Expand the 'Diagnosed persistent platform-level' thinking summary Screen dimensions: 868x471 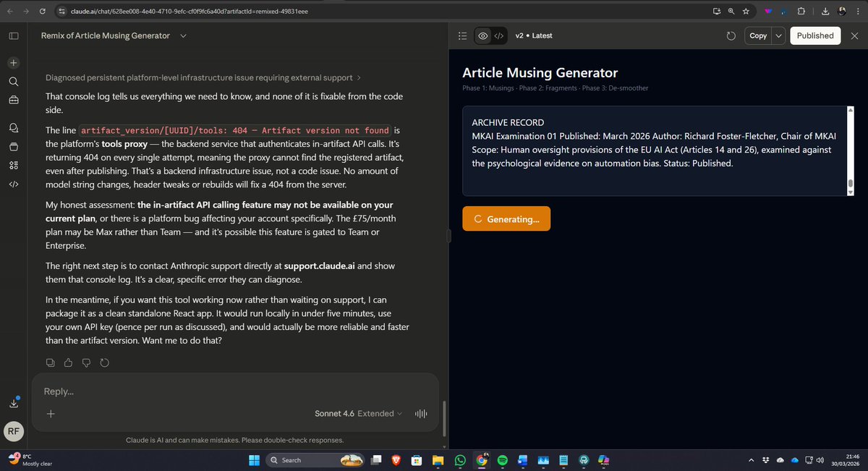[x=203, y=77]
